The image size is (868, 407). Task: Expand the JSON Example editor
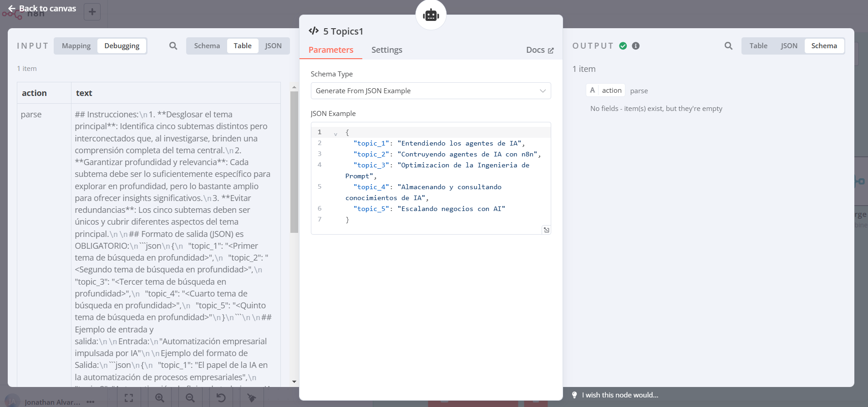546,230
